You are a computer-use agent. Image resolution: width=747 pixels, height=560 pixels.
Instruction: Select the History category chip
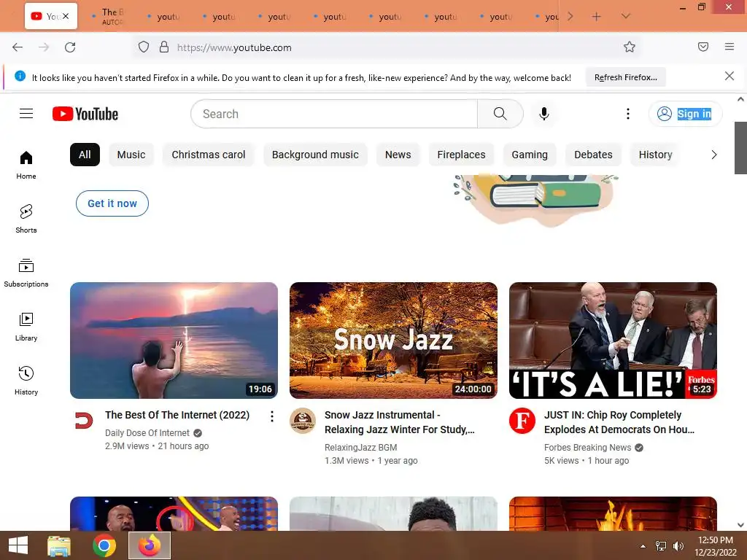pyautogui.click(x=655, y=155)
